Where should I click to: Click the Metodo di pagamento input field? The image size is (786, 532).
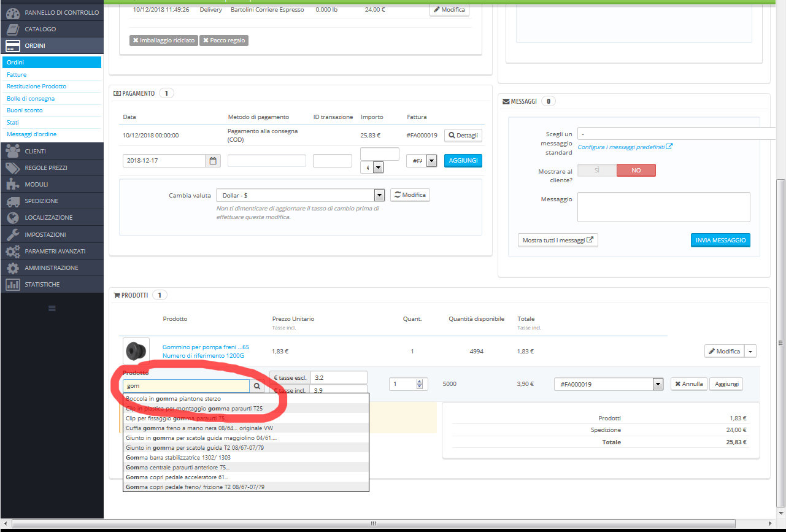click(267, 161)
